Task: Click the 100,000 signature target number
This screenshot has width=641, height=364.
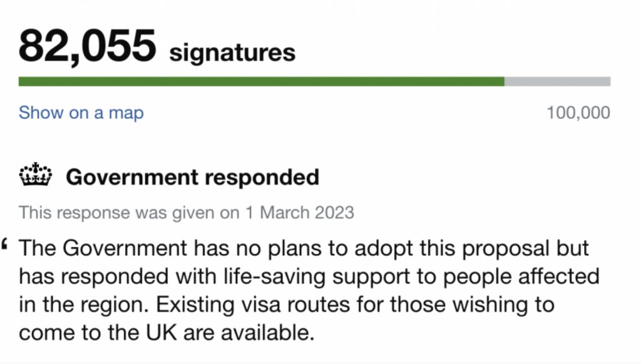Action: pyautogui.click(x=578, y=113)
